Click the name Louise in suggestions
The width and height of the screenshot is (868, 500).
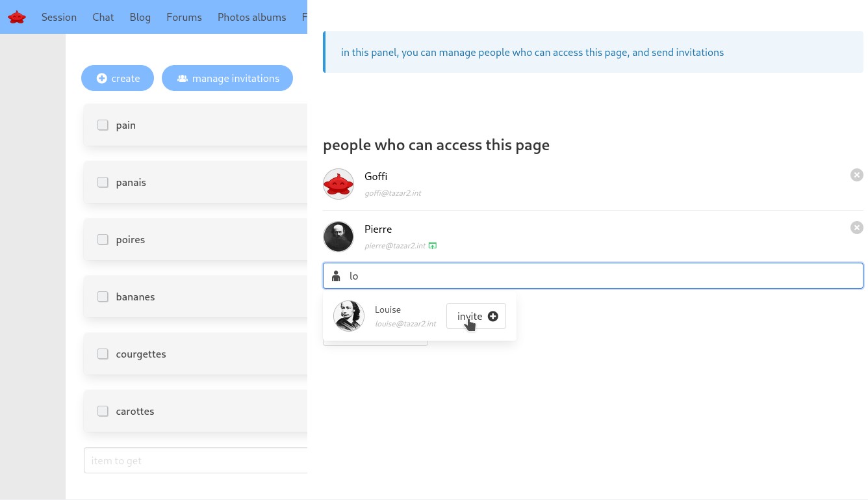coord(388,309)
